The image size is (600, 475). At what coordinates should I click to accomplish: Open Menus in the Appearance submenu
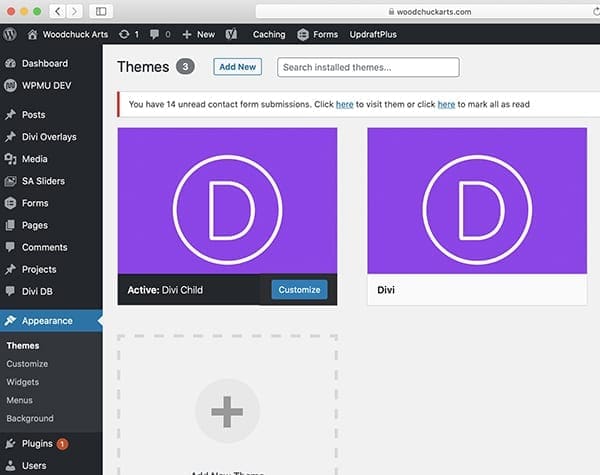click(x=21, y=400)
